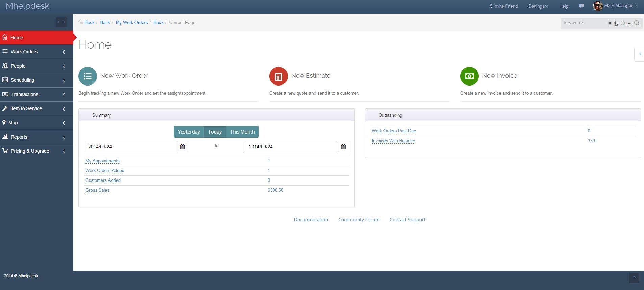Switch summary to Today
The height and width of the screenshot is (290, 644).
coord(215,132)
